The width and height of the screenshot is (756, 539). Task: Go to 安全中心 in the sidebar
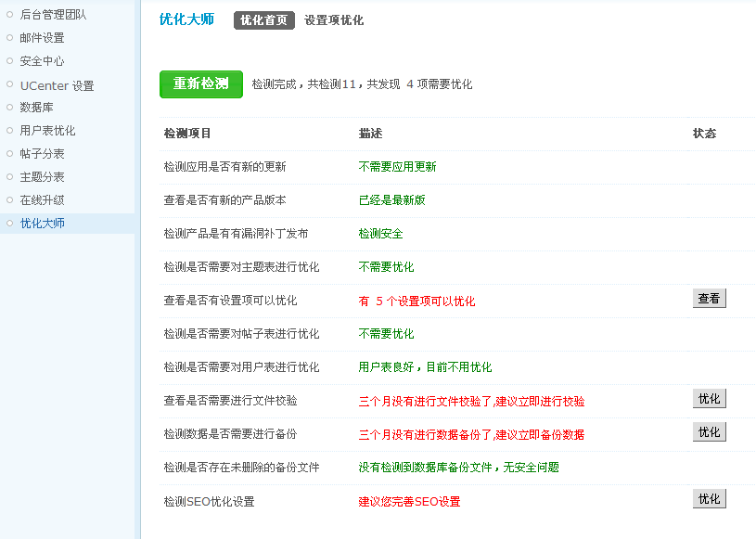42,61
